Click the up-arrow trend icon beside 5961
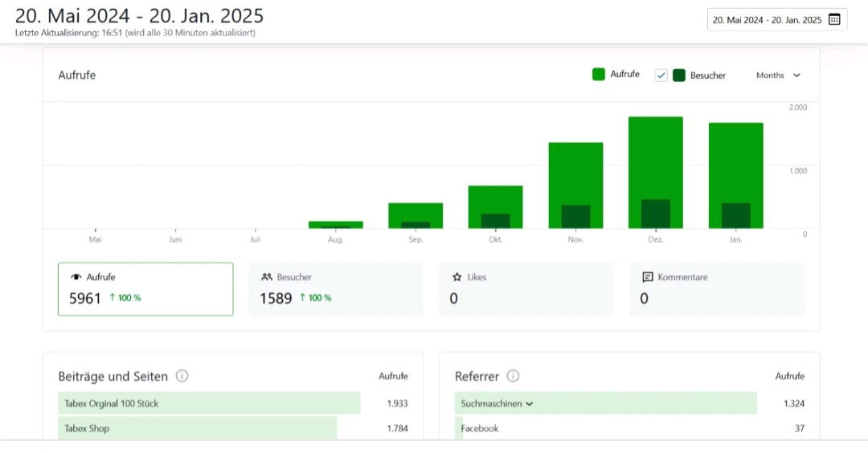 click(x=112, y=298)
